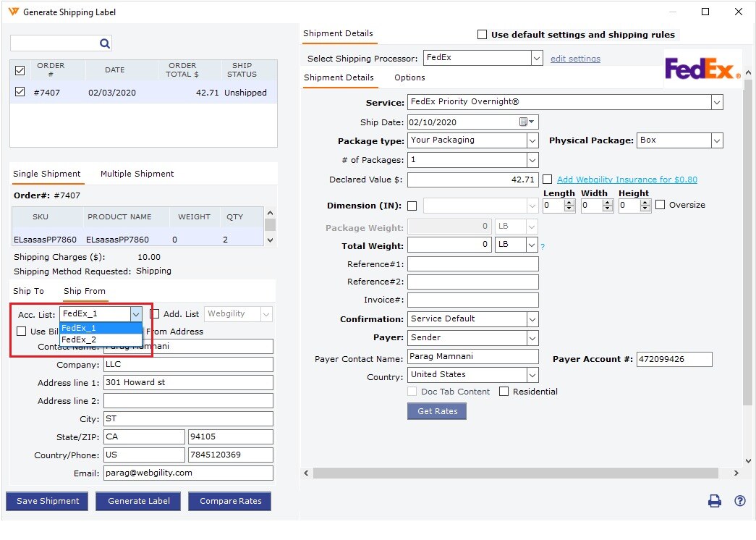Click the Email field parag@webgility.com
The width and height of the screenshot is (756, 540).
pyautogui.click(x=188, y=473)
